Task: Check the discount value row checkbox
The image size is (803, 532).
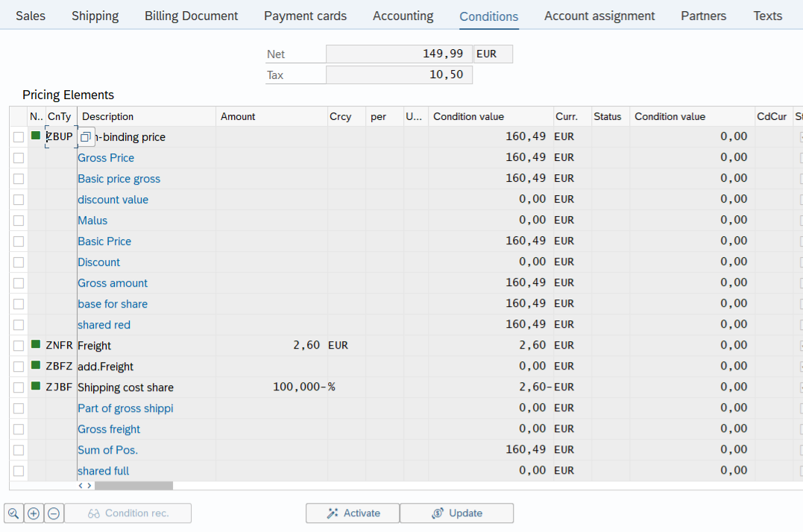Action: pos(19,200)
